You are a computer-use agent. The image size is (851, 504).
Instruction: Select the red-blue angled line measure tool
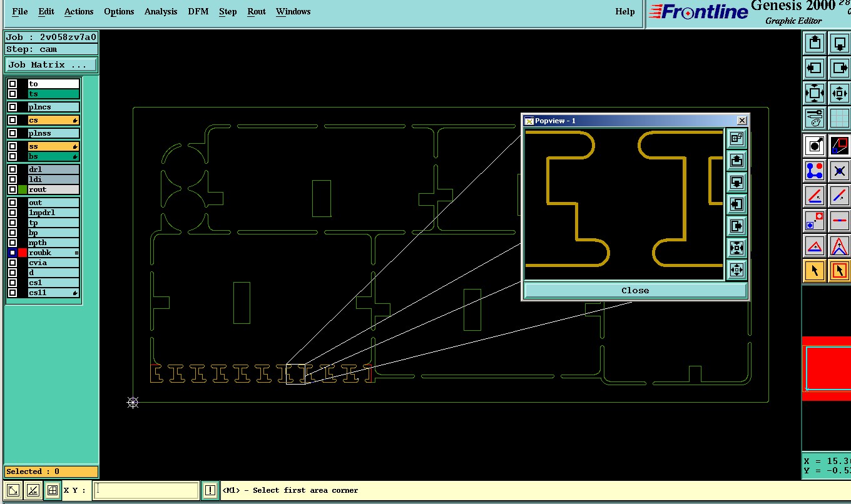814,196
